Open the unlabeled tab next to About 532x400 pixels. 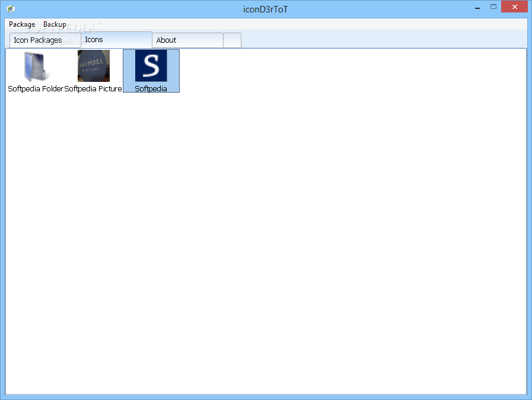pyautogui.click(x=232, y=40)
